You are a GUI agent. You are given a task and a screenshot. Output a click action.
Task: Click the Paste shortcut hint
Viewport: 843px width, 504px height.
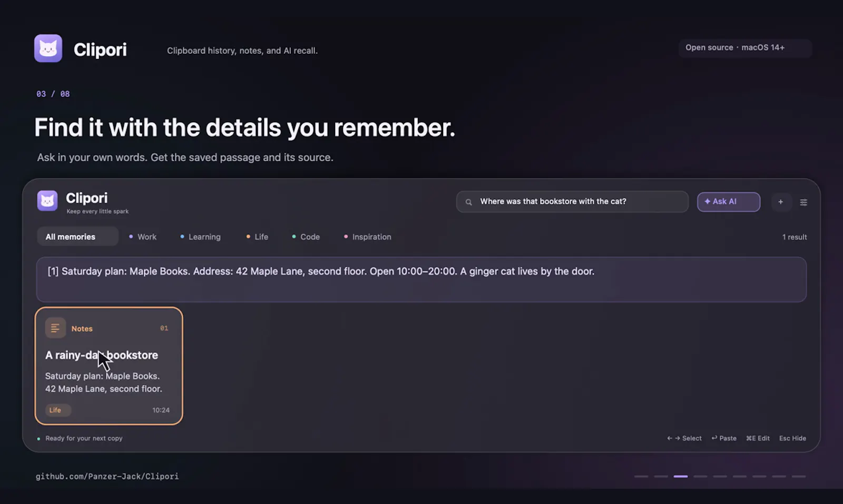point(724,438)
